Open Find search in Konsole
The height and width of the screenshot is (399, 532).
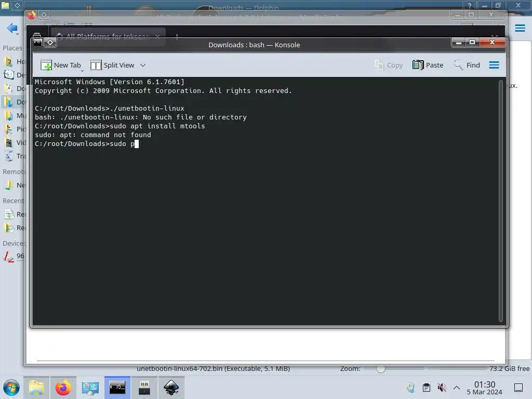tap(467, 65)
